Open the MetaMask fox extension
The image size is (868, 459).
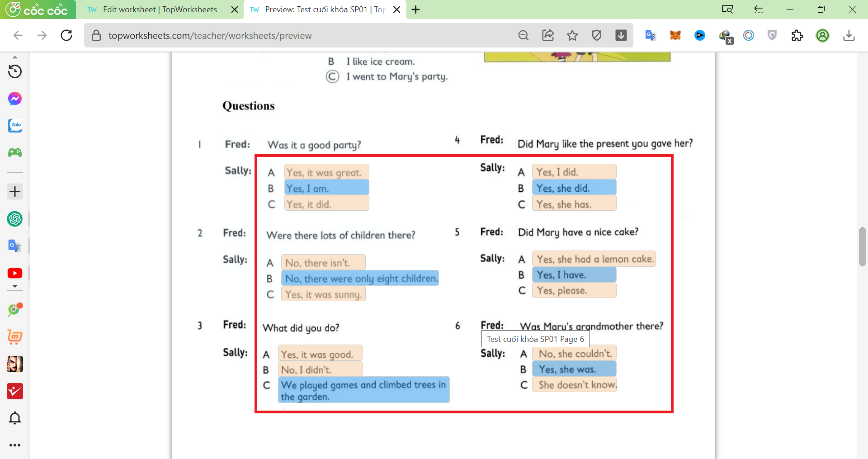(x=675, y=35)
